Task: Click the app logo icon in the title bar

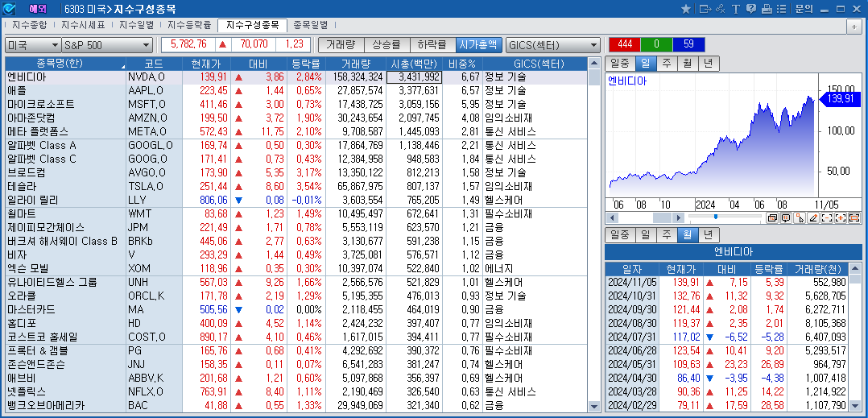Action: 9,8
